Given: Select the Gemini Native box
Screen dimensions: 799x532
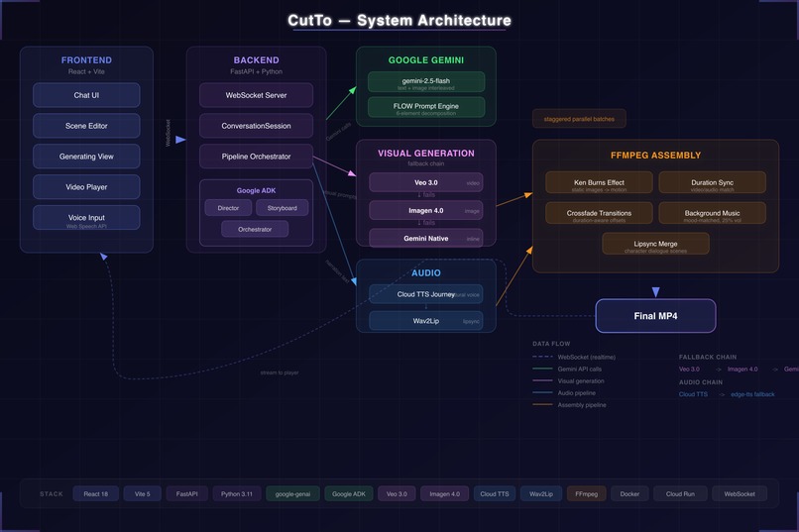Looking at the screenshot, I should [x=426, y=238].
